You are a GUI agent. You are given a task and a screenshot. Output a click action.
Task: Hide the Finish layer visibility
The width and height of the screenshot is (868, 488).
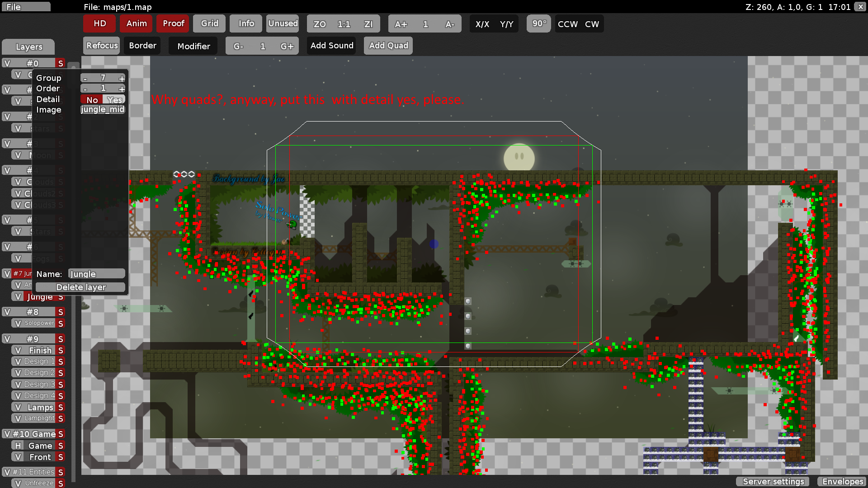(18, 350)
